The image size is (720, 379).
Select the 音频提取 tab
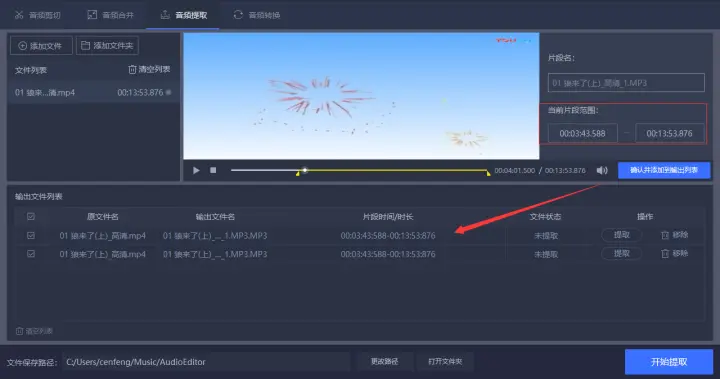[x=184, y=15]
